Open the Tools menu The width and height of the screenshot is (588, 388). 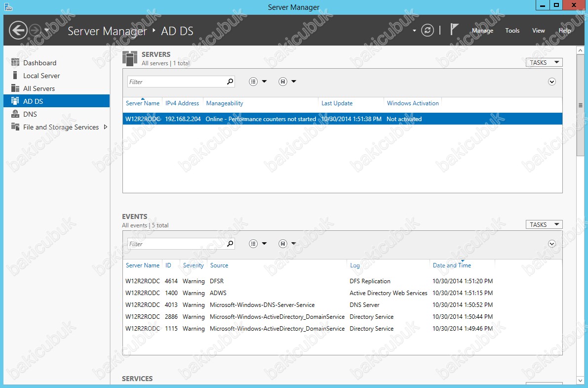pos(512,31)
